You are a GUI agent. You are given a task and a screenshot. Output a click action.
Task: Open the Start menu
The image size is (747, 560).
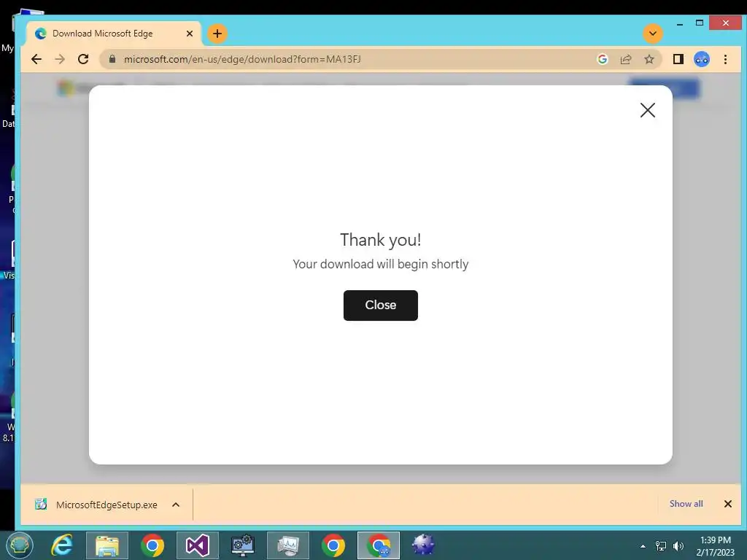tap(20, 545)
